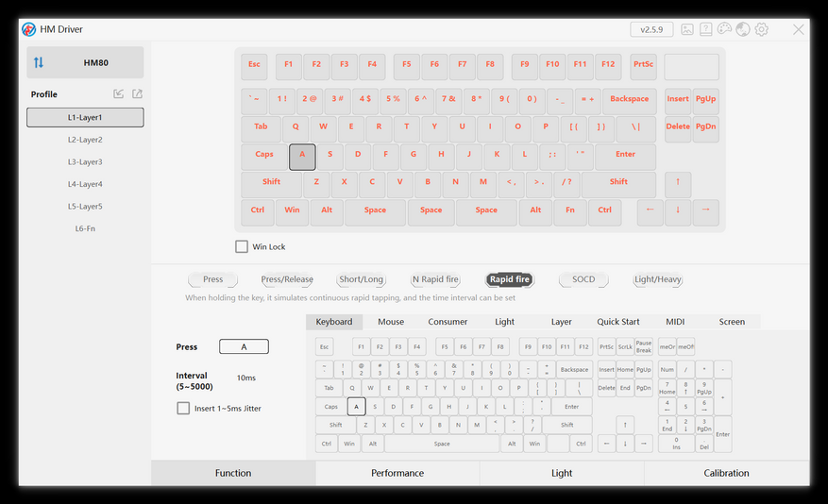
Task: Switch key mode to Light/Heavy
Action: pos(657,279)
